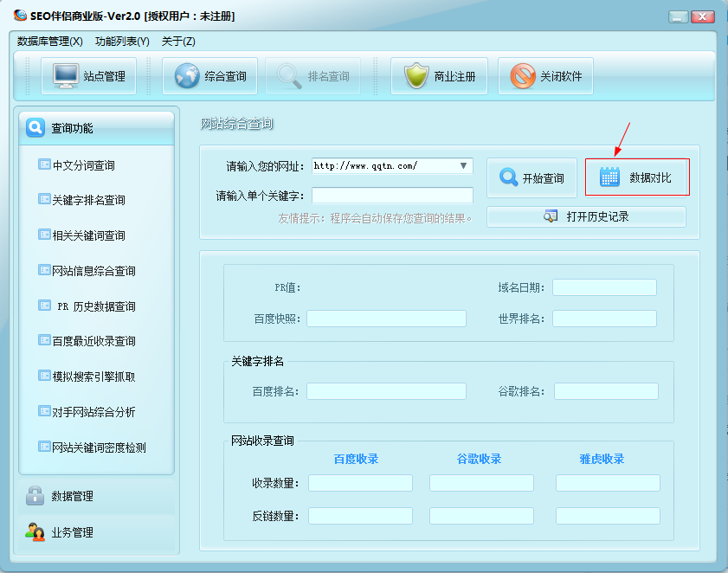Click icon beside 模拟搜索引擎抓取
Screen dimensions: 728x573
pyautogui.click(x=44, y=376)
